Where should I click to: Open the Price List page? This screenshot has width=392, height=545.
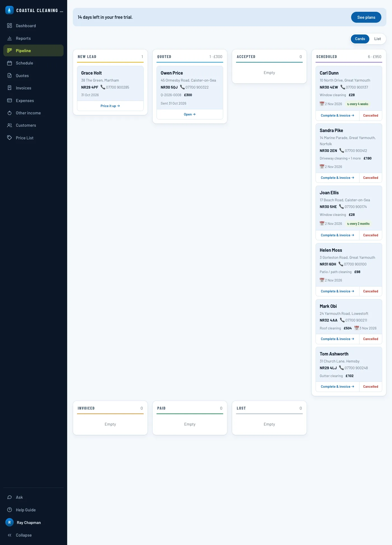[33, 138]
